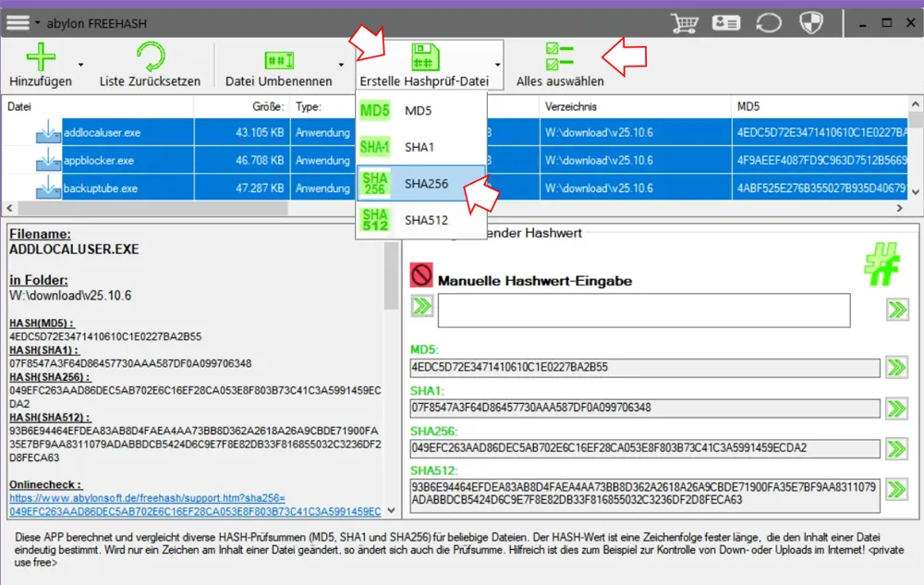Viewport: 924px width, 585px height.
Task: Choose SHA256 from the hash file menu
Action: [421, 183]
